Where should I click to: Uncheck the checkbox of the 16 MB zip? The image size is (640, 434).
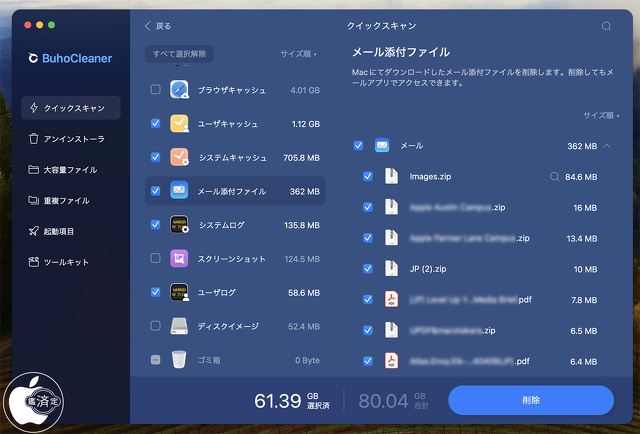click(x=368, y=207)
